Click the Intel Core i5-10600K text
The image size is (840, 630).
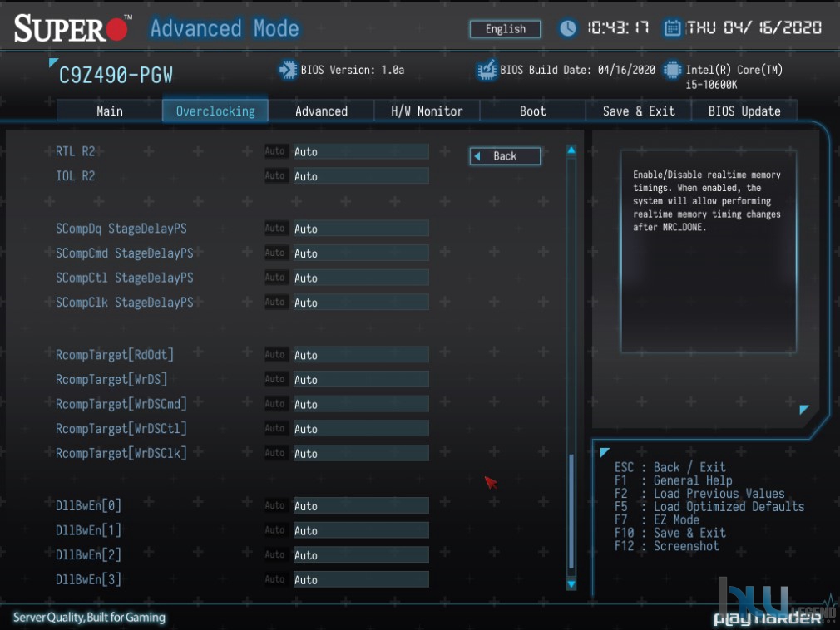click(734, 77)
